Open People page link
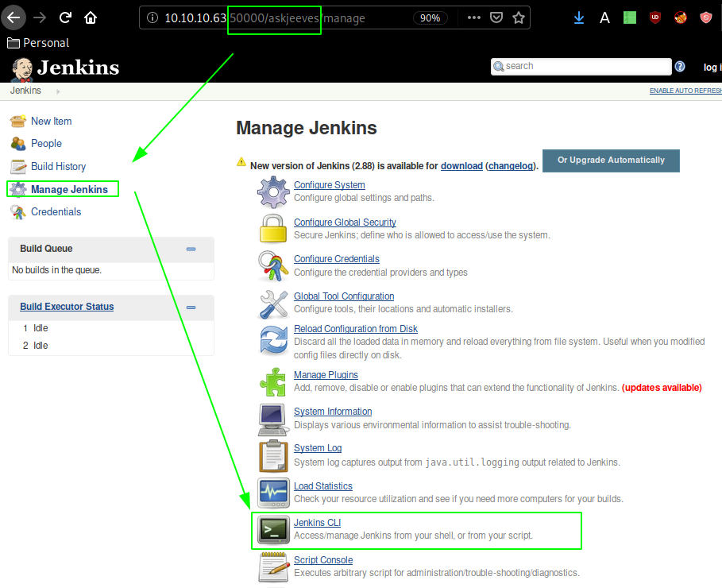Screen dimensions: 722x588 46,143
